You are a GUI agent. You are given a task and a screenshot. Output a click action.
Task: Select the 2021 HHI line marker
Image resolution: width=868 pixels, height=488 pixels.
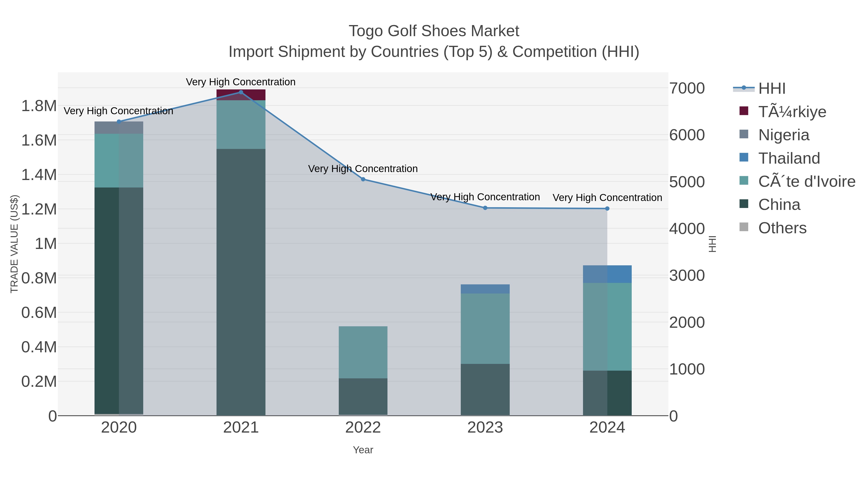(x=241, y=92)
